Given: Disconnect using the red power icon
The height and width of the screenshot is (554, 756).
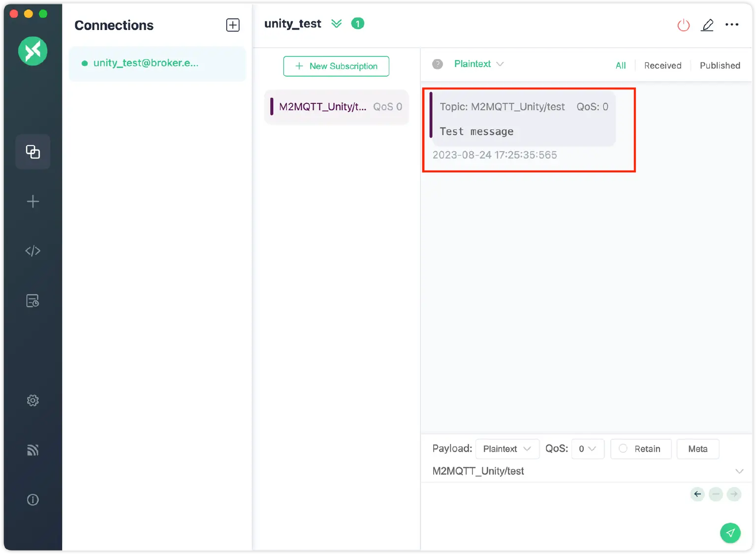Looking at the screenshot, I should (x=684, y=25).
